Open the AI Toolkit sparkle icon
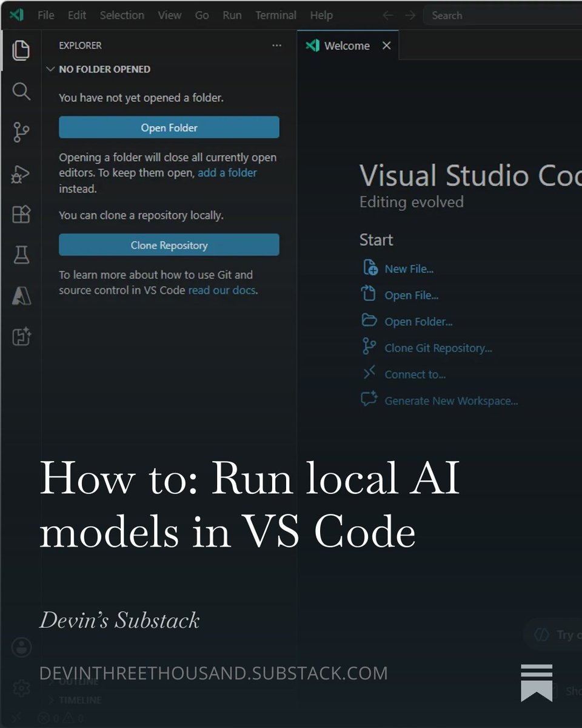The image size is (582, 728). point(21,336)
